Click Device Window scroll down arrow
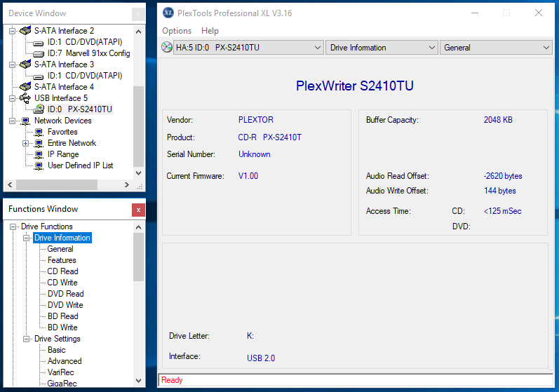559x392 pixels. click(x=139, y=173)
